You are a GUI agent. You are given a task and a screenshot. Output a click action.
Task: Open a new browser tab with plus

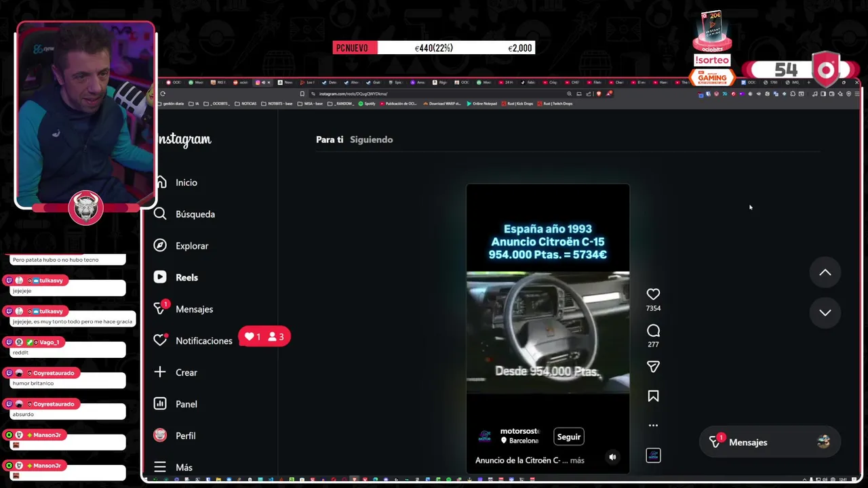tap(808, 83)
